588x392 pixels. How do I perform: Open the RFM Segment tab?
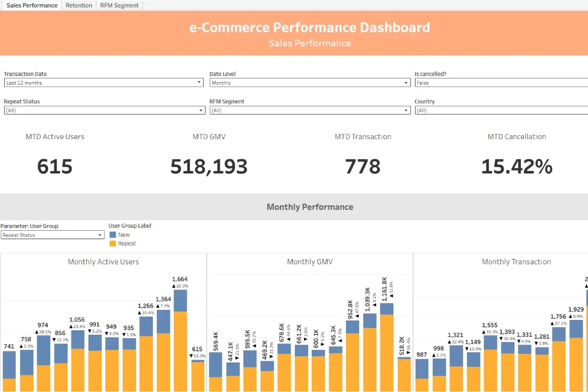[x=119, y=5]
